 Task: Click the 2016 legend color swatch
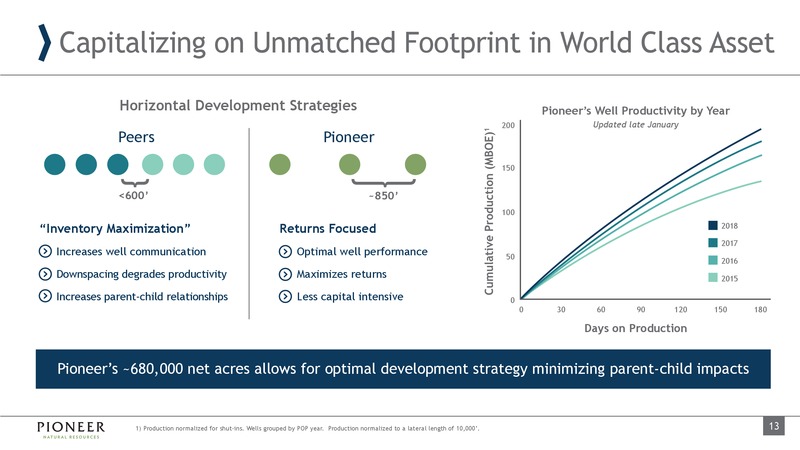point(713,260)
